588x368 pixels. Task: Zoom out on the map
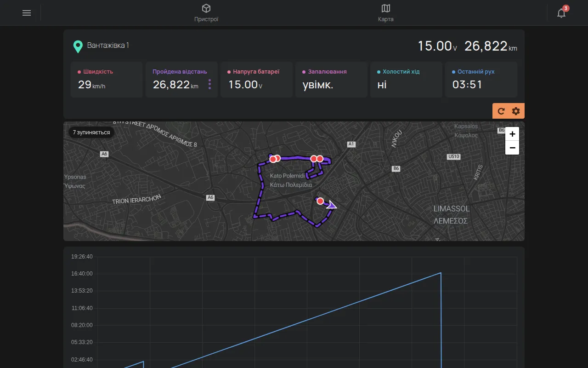point(512,148)
